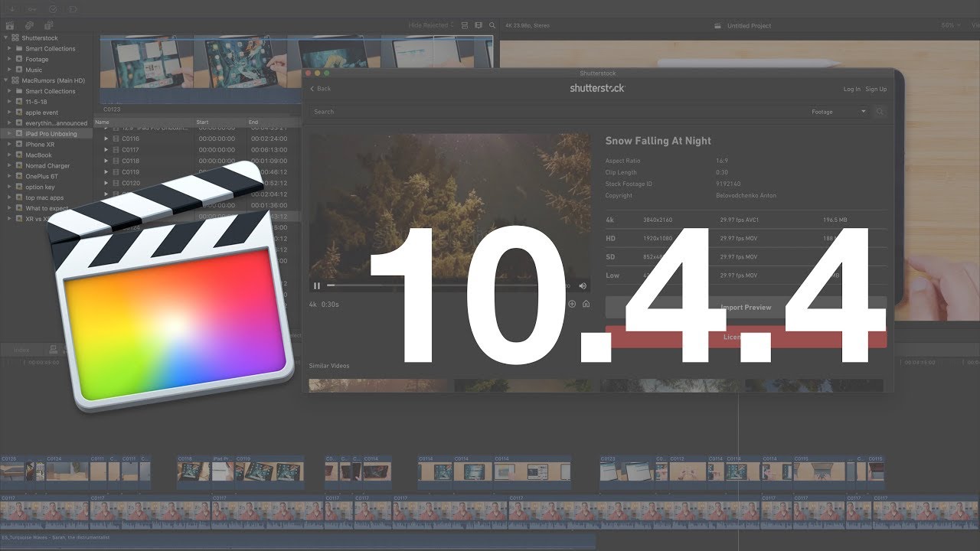Screen dimensions: 980x551
Task: Click the Untitled Project title in viewer
Action: coord(750,25)
